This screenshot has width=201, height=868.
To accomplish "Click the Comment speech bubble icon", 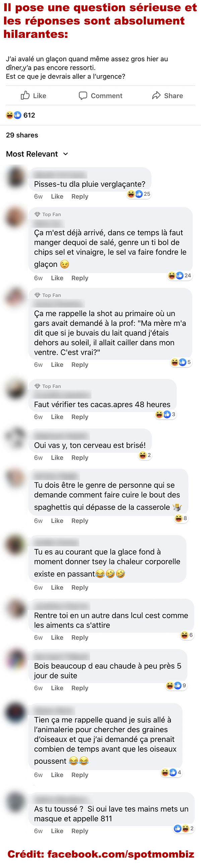I will (x=83, y=96).
